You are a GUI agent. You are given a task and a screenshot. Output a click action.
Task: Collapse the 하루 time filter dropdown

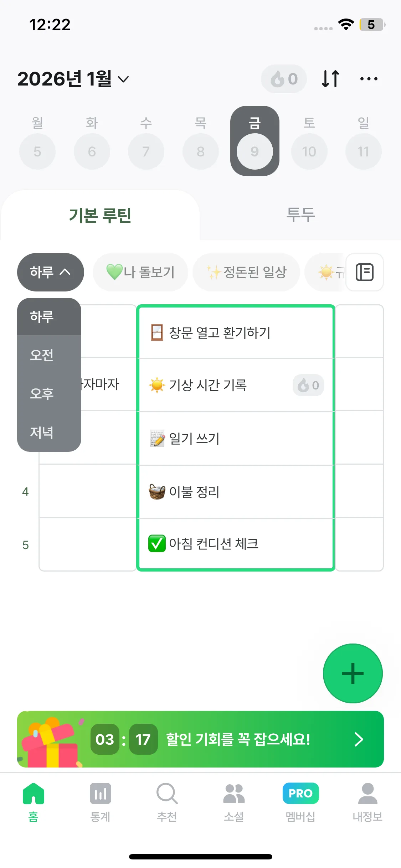point(50,272)
